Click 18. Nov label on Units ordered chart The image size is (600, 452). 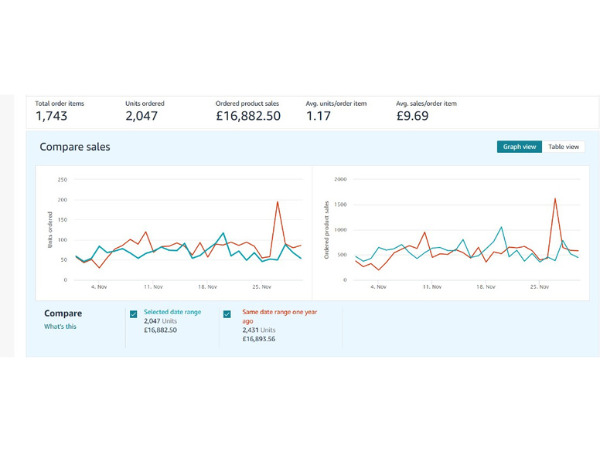pos(206,286)
